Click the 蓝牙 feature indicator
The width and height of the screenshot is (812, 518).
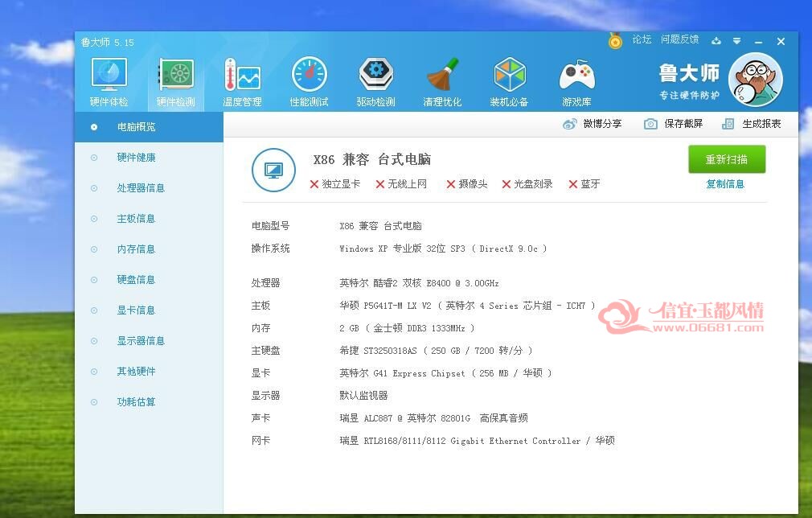(x=584, y=184)
